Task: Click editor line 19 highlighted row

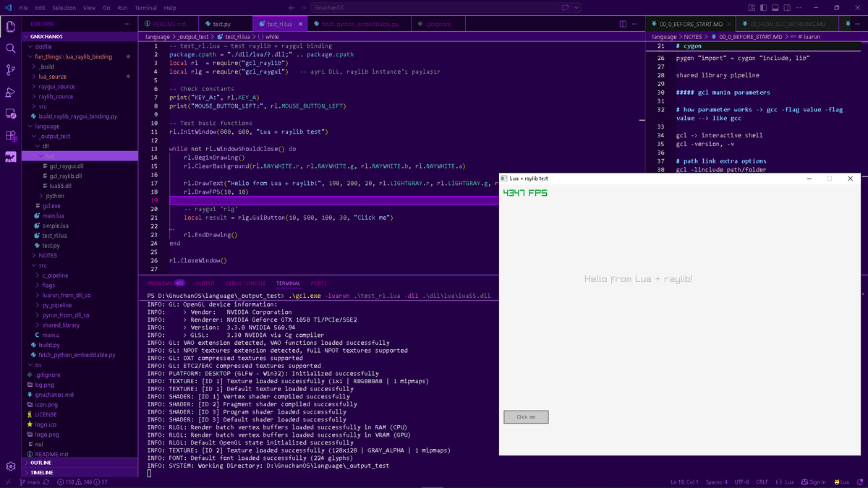Action: click(x=334, y=200)
